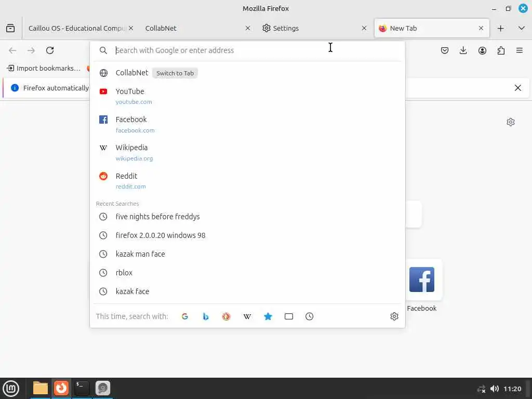Click the network icon in tray
Image resolution: width=532 pixels, height=399 pixels.
[x=482, y=389]
